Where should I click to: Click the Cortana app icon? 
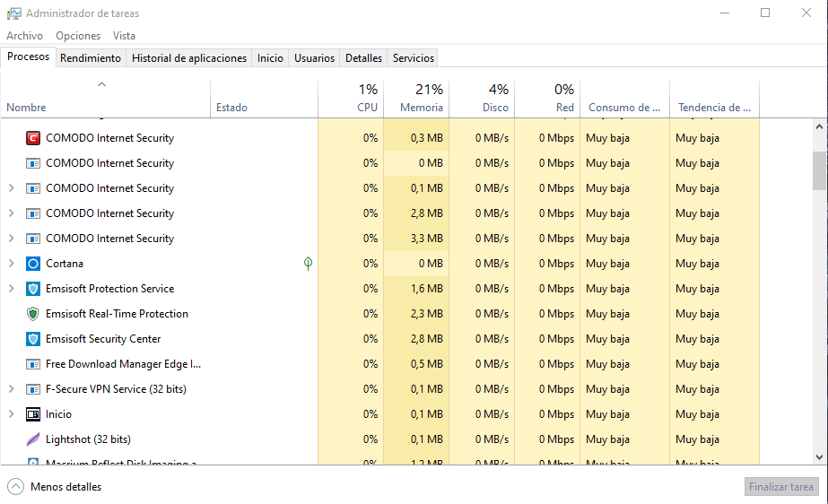(33, 264)
